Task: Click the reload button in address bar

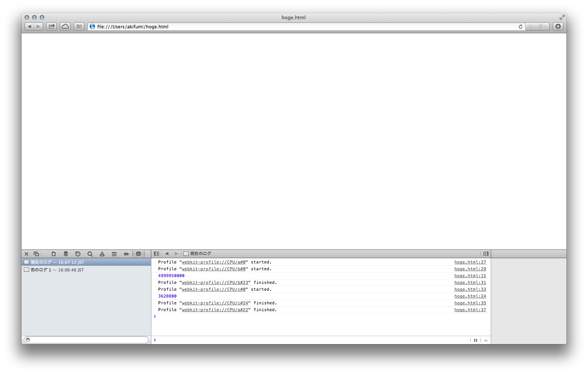Action: click(521, 26)
